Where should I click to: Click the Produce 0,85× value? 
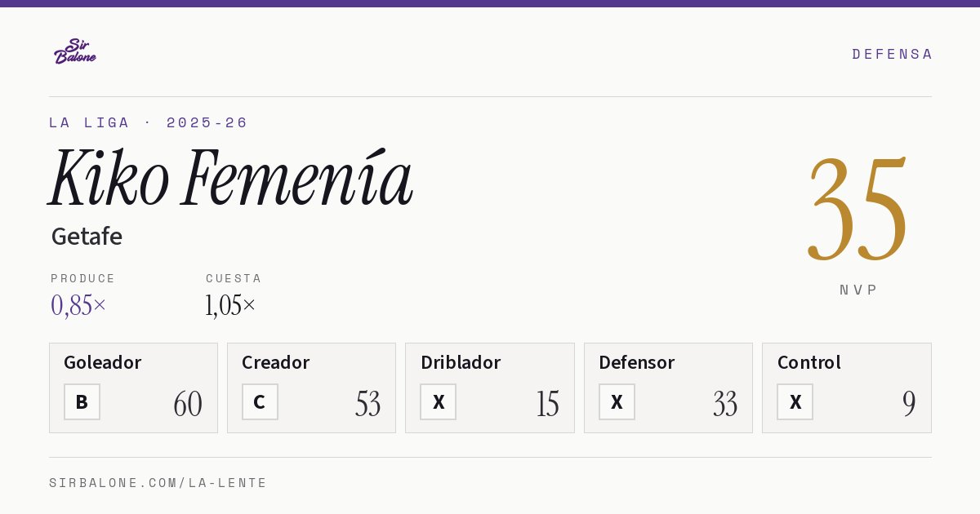click(x=78, y=305)
